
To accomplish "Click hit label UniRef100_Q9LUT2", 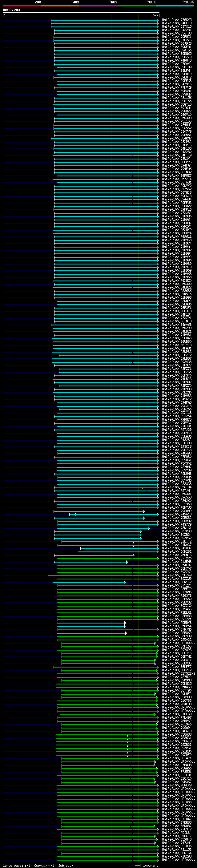I will (177, 78).
